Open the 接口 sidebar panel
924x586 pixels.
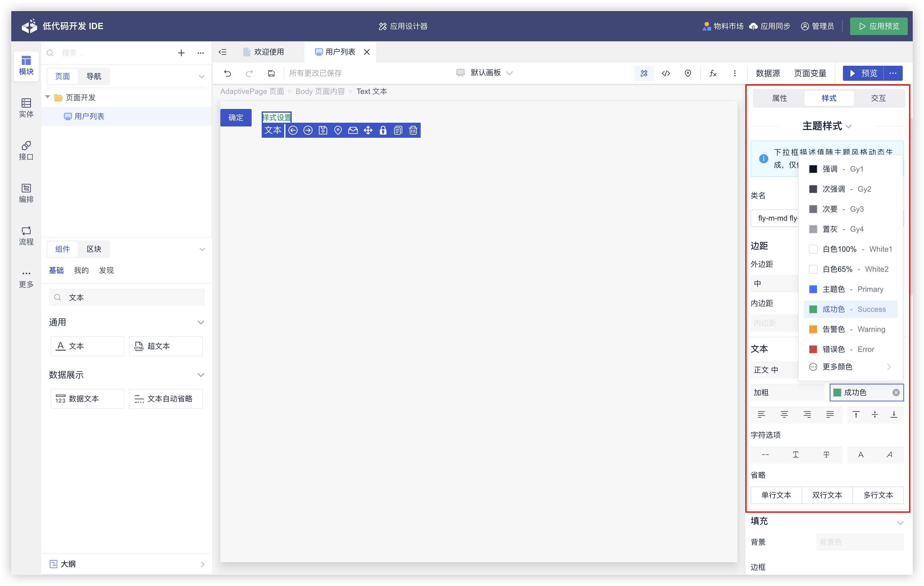[26, 150]
